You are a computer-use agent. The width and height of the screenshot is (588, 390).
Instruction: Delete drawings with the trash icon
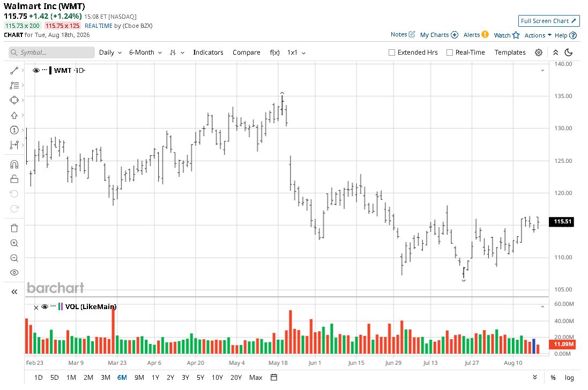pyautogui.click(x=14, y=228)
